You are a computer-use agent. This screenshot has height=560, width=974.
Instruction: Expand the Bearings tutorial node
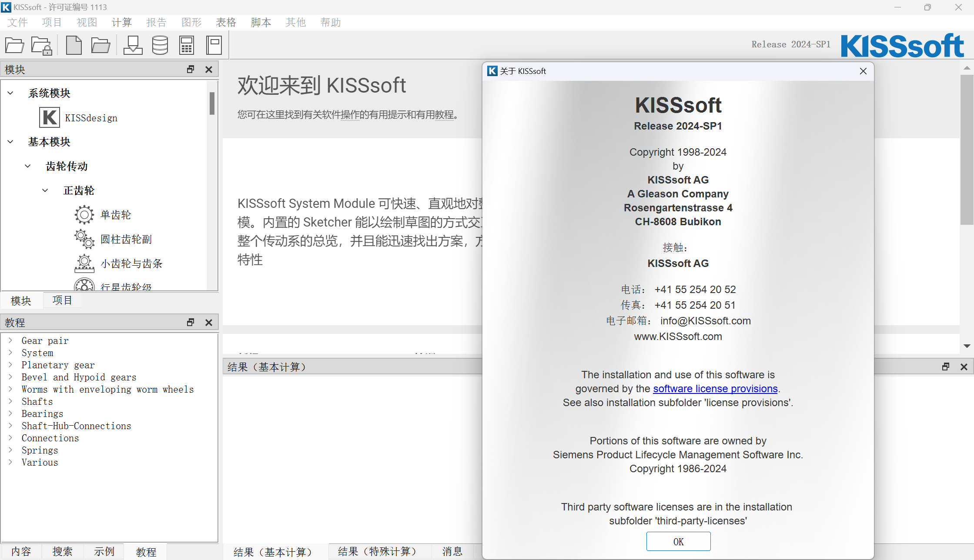point(10,413)
